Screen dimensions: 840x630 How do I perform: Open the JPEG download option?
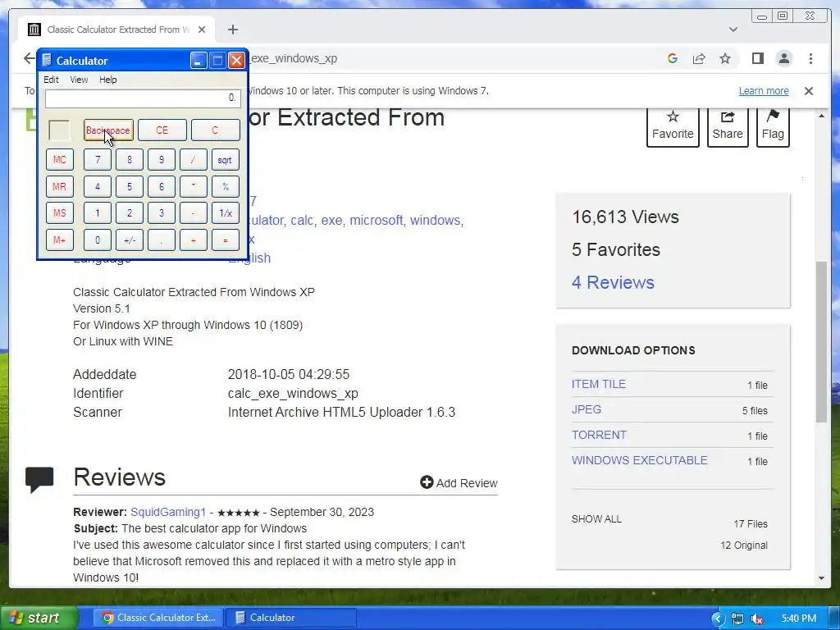click(x=587, y=409)
